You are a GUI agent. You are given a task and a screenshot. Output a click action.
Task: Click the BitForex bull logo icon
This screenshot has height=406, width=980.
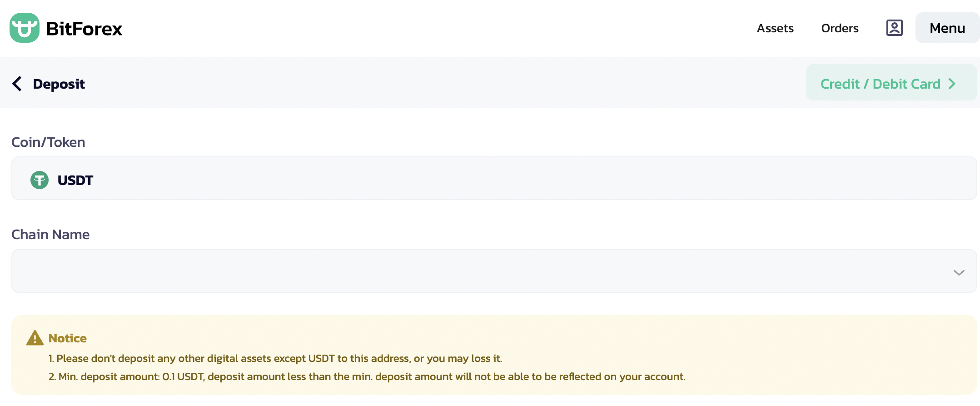point(25,28)
